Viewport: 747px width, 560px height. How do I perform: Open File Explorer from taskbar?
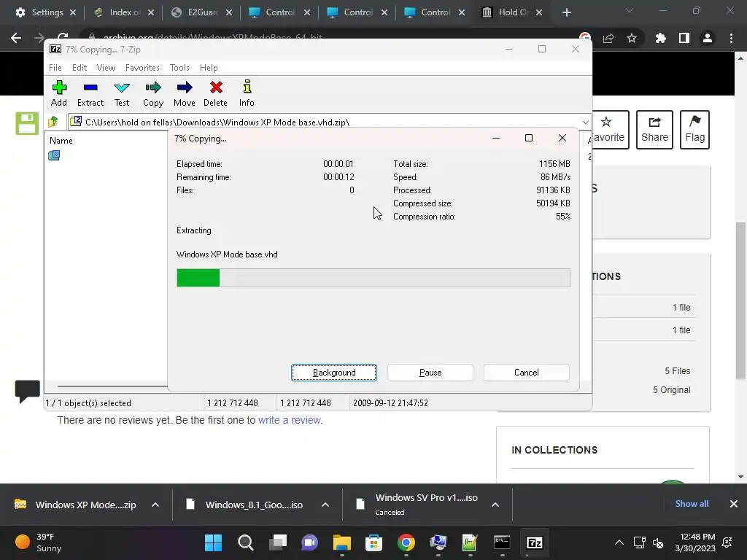341,542
